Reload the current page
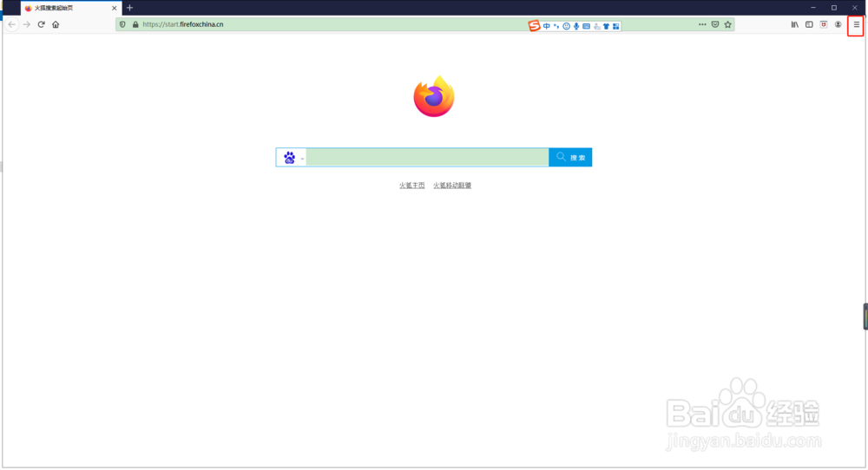The image size is (868, 470). click(41, 24)
